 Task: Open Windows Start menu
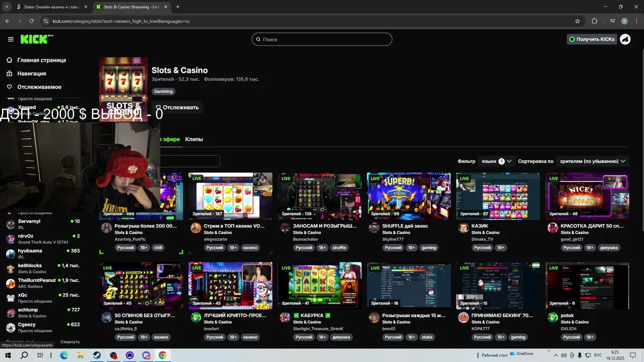(x=8, y=355)
